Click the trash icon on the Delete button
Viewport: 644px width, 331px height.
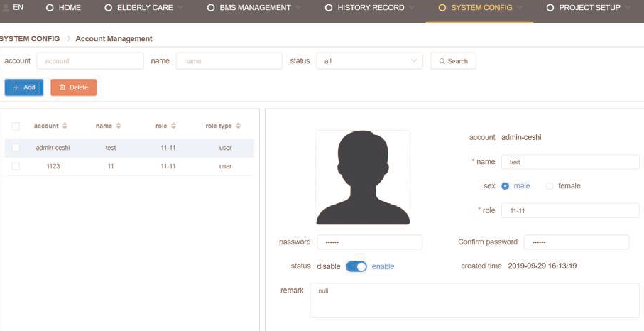(62, 87)
